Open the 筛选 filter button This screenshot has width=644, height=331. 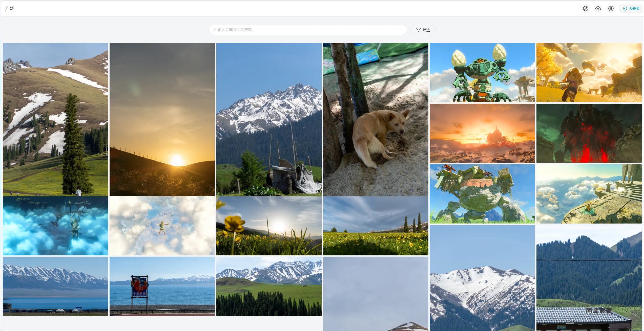[423, 30]
